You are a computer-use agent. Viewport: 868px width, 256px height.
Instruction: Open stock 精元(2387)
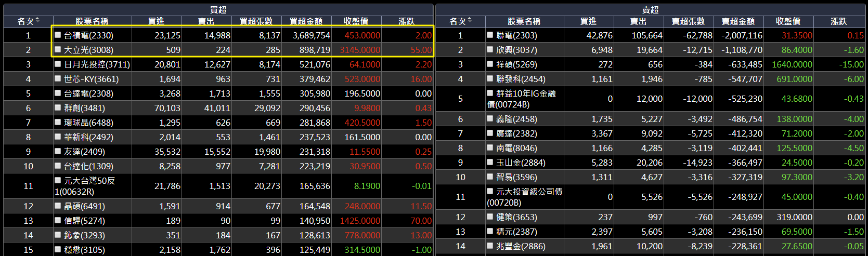coord(516,232)
